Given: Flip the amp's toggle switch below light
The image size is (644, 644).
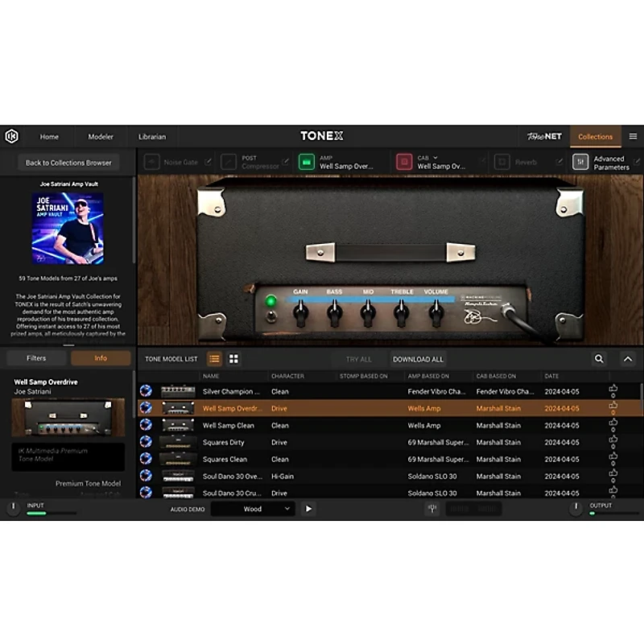Looking at the screenshot, I should pos(271,316).
